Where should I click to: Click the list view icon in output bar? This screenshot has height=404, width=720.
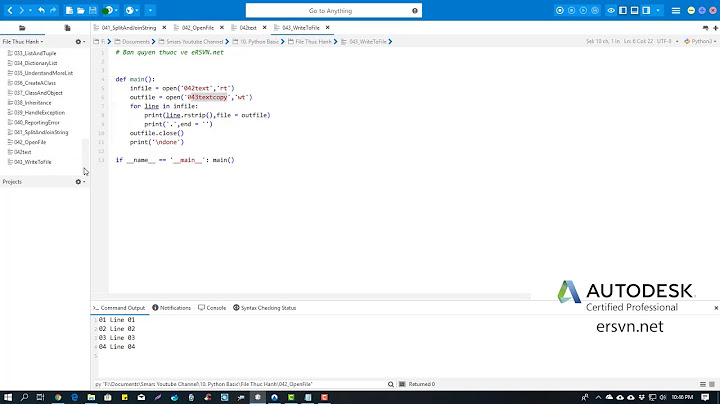[703, 384]
